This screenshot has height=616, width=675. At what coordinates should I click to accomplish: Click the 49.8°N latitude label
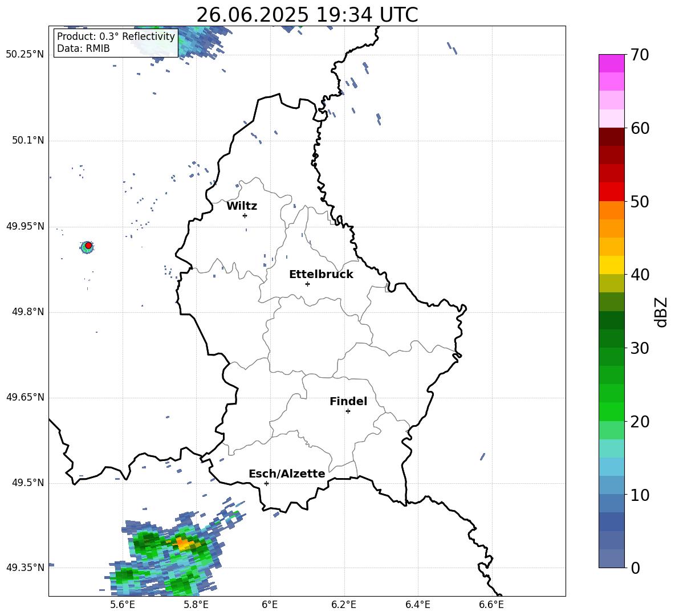(x=28, y=312)
